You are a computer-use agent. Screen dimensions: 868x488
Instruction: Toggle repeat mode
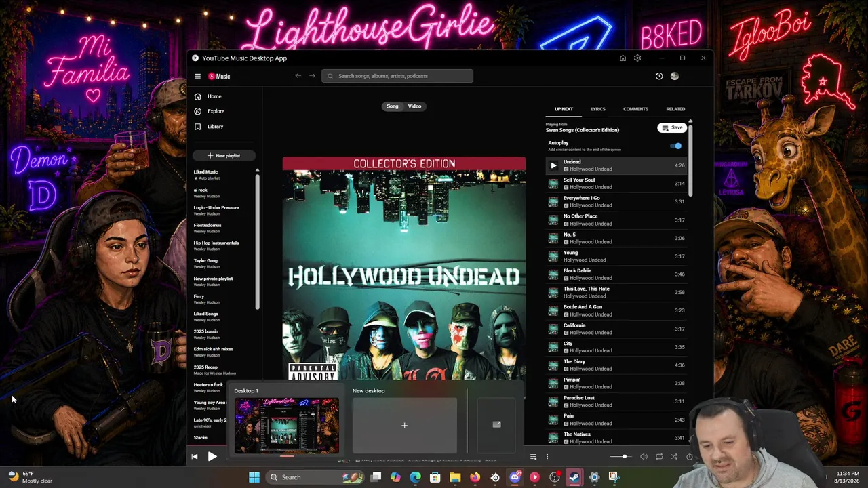(x=658, y=457)
